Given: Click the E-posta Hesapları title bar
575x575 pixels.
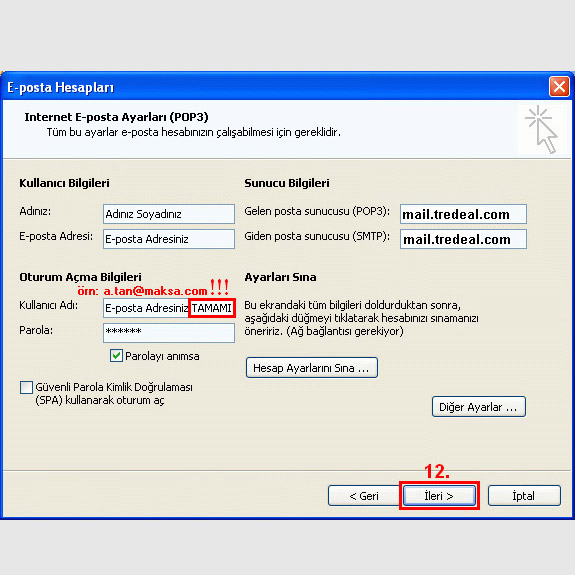Looking at the screenshot, I should coord(275,87).
